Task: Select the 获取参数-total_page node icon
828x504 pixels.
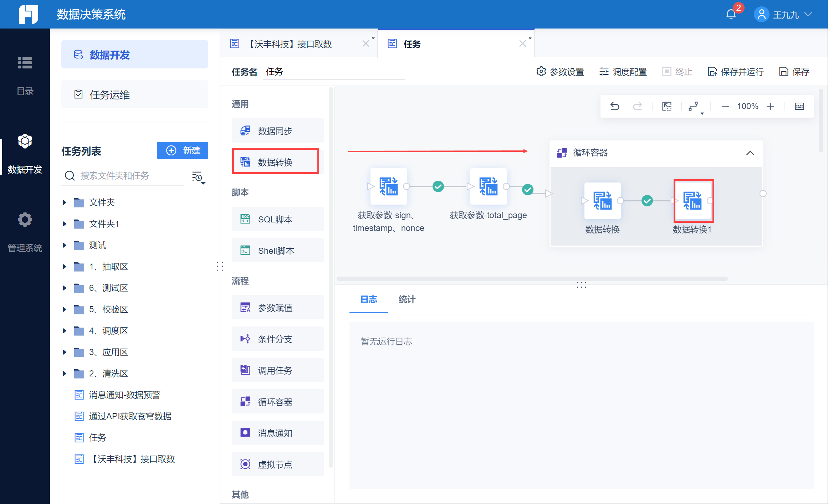Action: tap(489, 186)
